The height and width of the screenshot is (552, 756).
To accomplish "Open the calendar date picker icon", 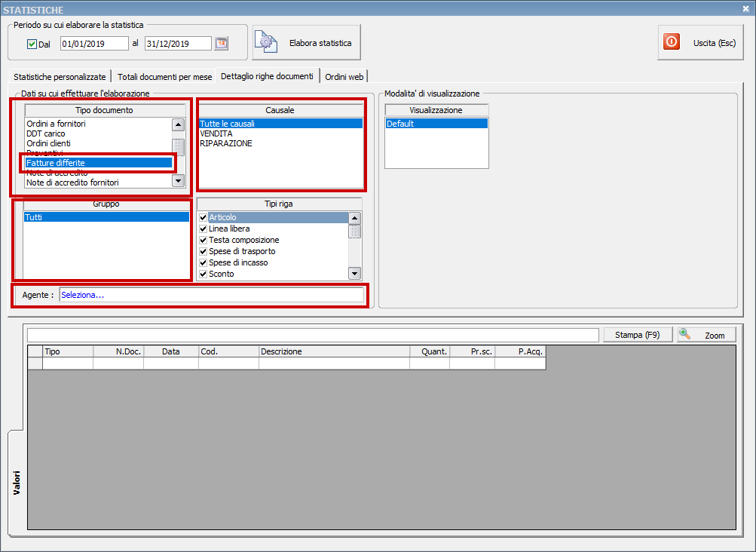I will 222,44.
